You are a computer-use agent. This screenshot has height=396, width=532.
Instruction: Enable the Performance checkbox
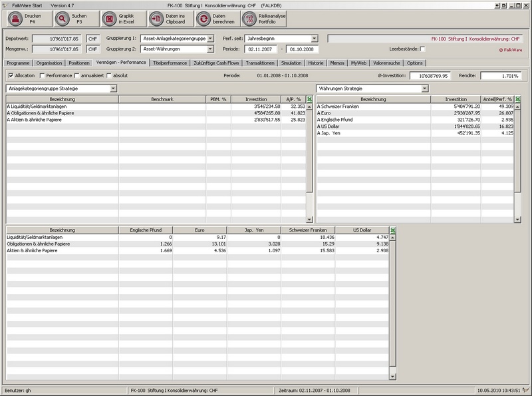coord(43,76)
